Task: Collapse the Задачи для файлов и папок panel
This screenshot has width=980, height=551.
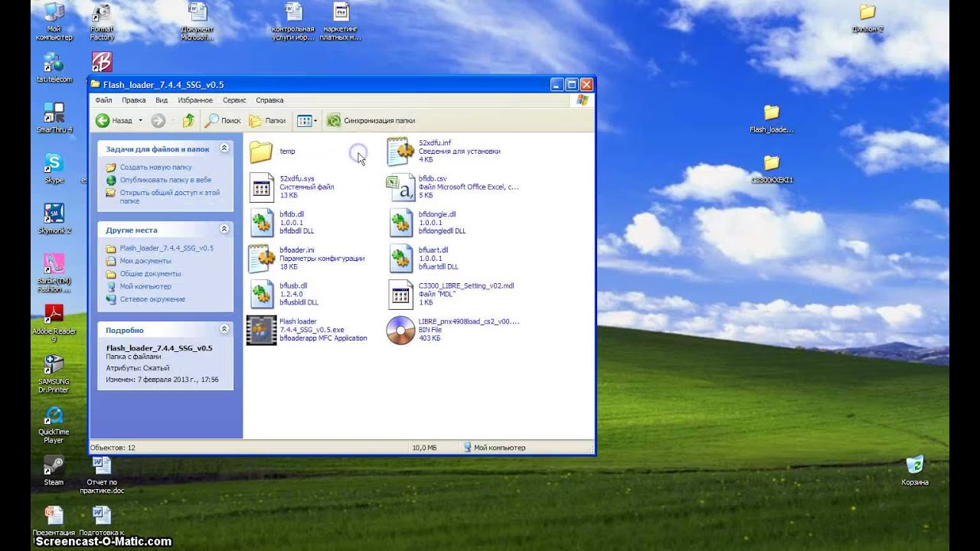Action: tap(224, 148)
